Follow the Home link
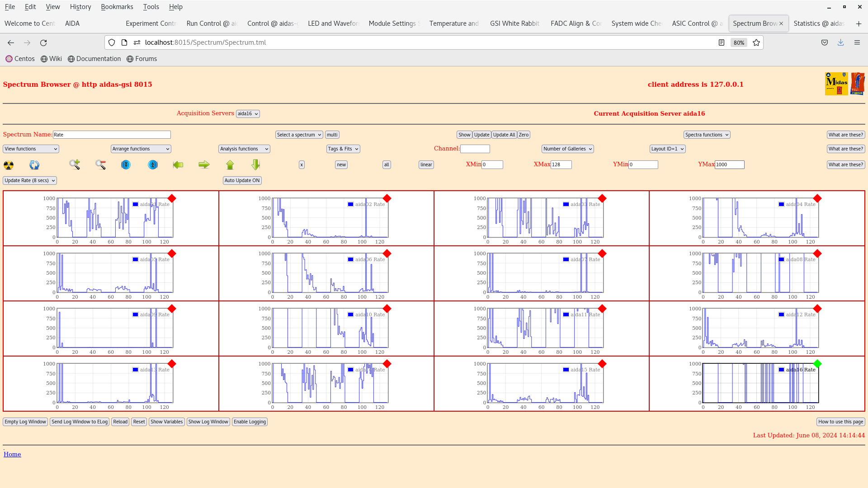This screenshot has width=868, height=488. [12, 455]
